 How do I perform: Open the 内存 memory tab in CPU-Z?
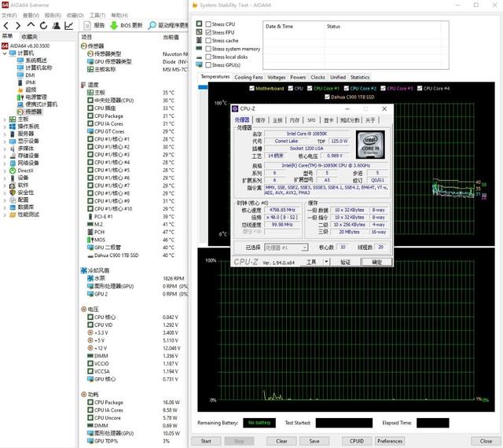click(x=295, y=120)
